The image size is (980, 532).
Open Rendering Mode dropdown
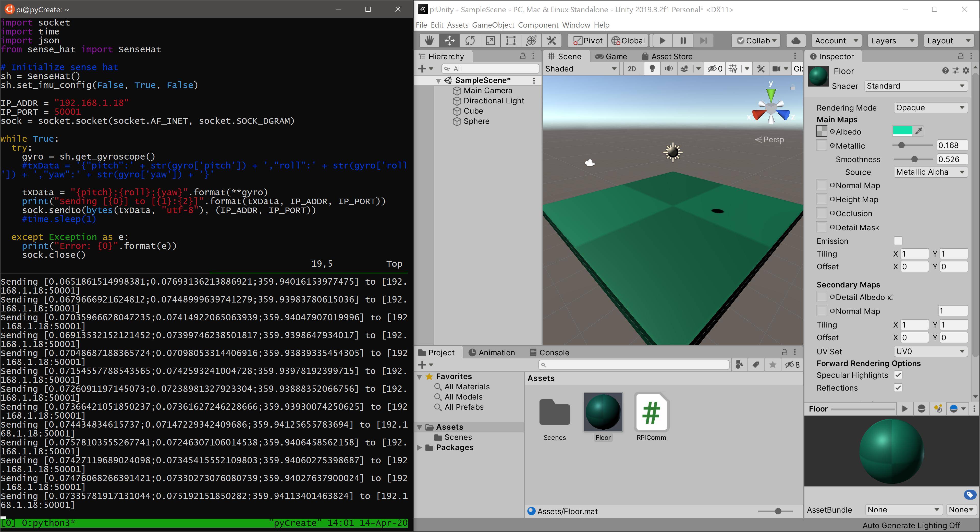(930, 108)
